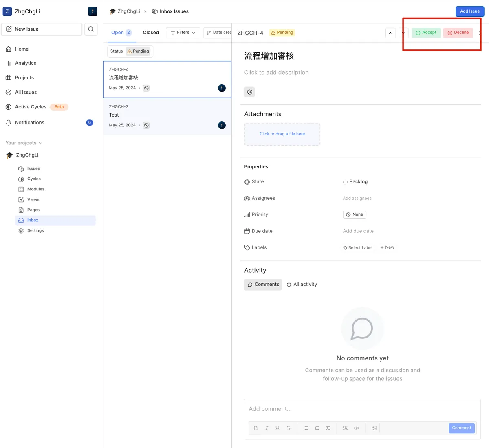Add emoji reaction to the issue

250,92
